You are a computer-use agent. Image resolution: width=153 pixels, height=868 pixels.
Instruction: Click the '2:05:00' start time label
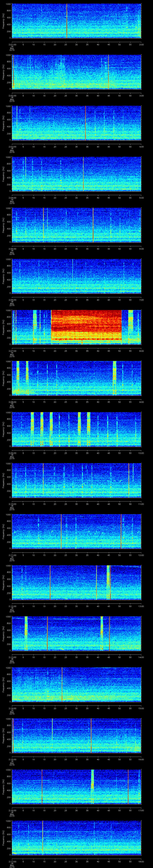tap(12, 249)
